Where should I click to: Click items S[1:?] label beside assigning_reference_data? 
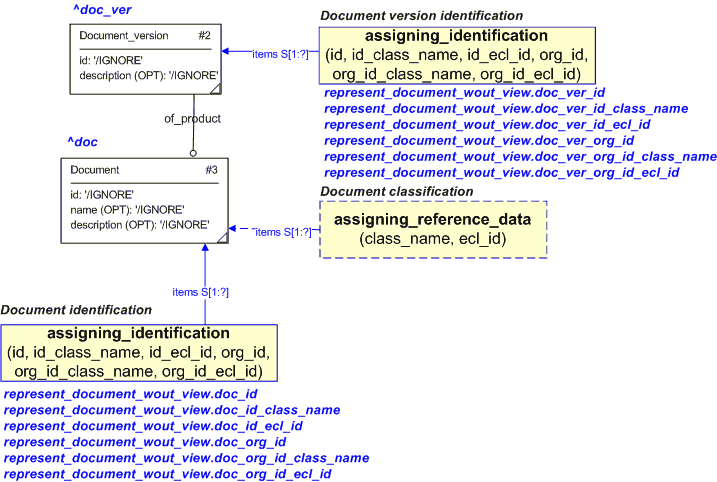[x=283, y=232]
